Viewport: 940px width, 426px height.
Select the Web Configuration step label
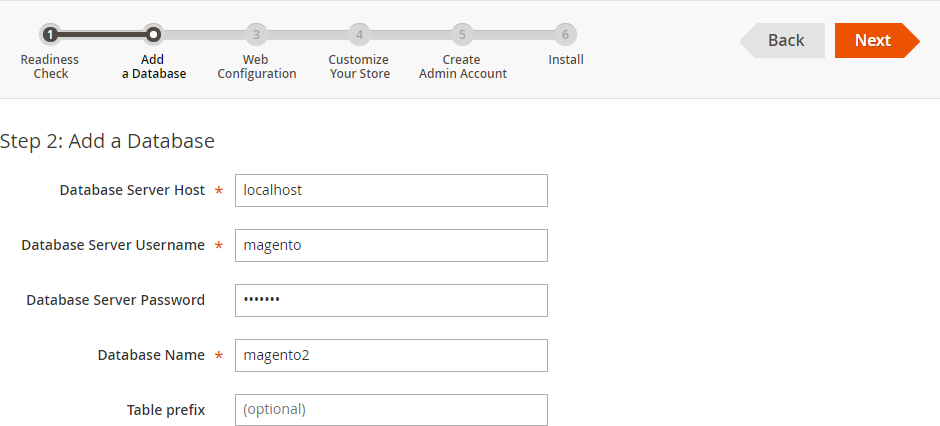pos(257,67)
